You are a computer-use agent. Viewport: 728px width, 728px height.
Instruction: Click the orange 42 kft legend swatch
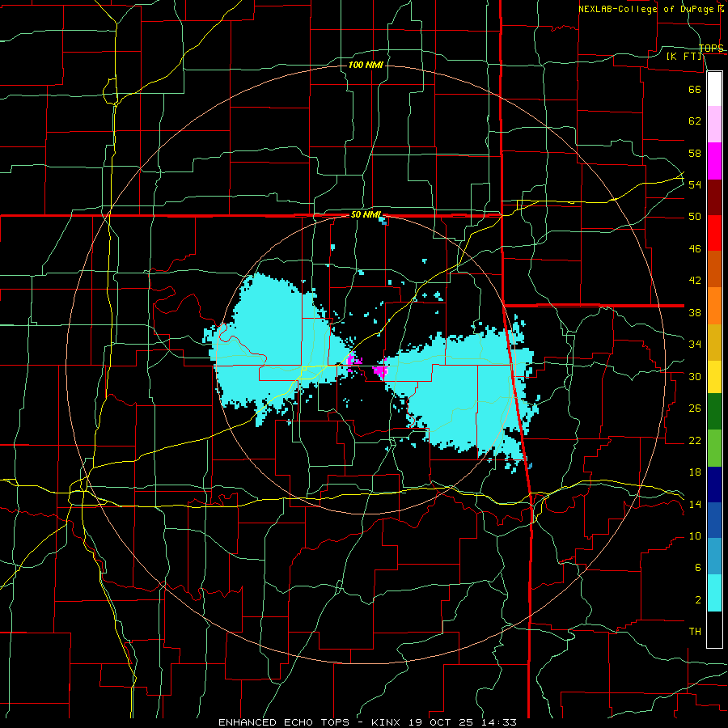[x=714, y=306]
